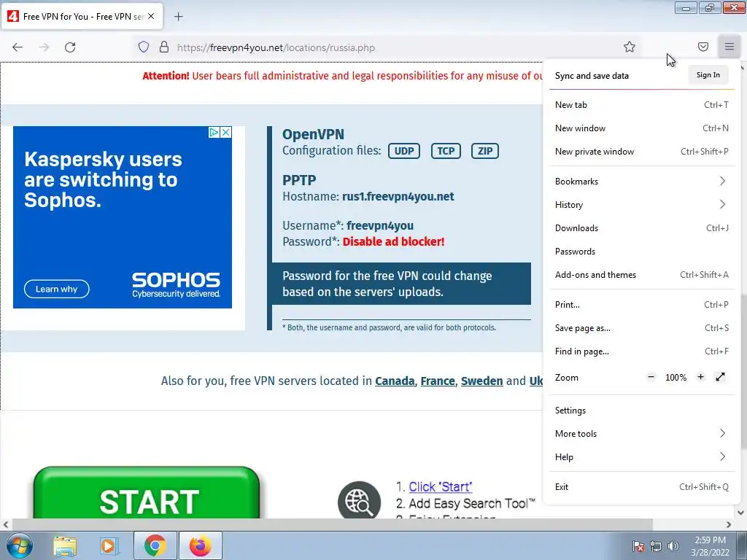Image resolution: width=747 pixels, height=560 pixels.
Task: Open the Sweden server link
Action: click(x=481, y=381)
